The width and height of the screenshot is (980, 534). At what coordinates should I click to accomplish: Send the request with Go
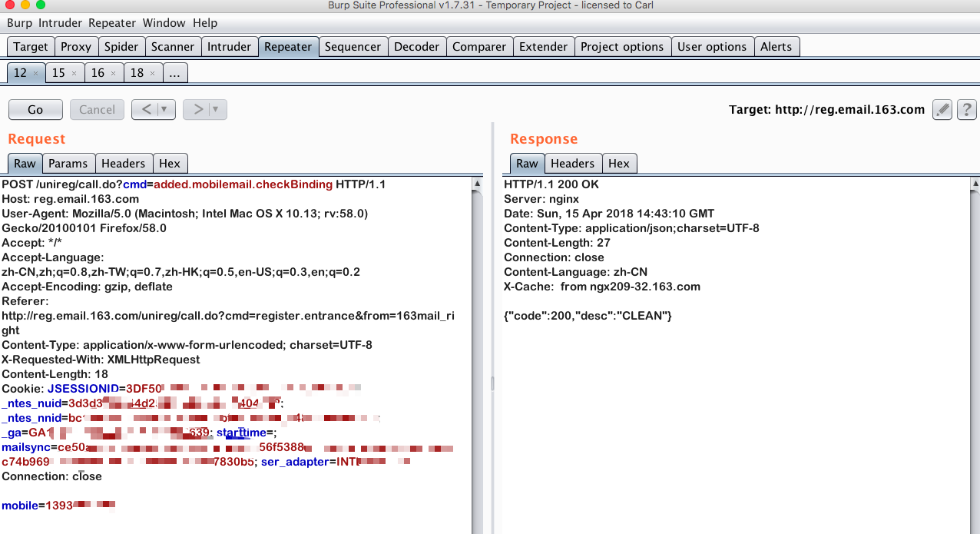point(35,110)
